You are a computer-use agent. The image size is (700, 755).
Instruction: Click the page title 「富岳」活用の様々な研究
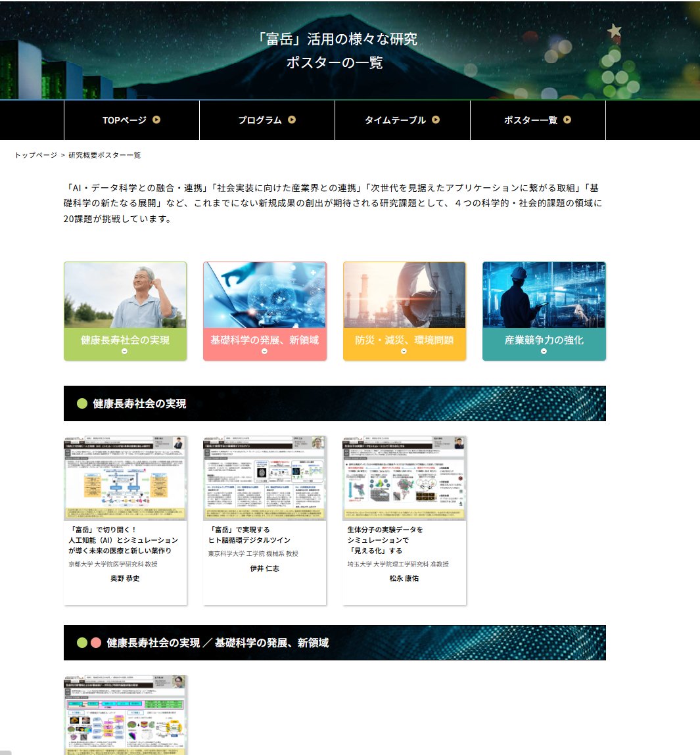click(337, 39)
